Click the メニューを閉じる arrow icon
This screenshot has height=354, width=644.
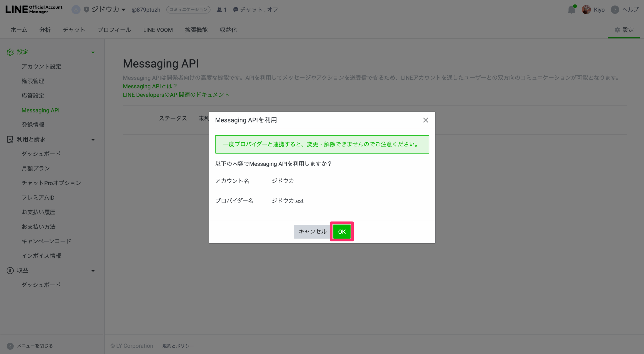10,346
